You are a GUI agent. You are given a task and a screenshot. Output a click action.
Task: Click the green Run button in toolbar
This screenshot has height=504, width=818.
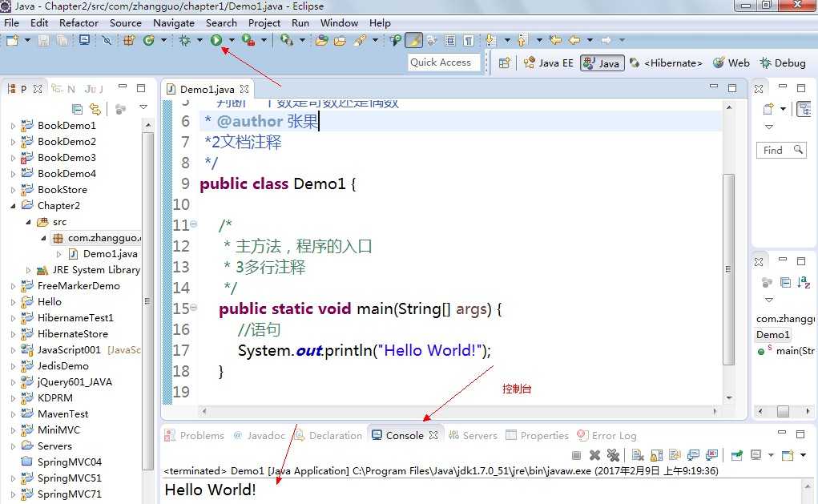pos(216,40)
